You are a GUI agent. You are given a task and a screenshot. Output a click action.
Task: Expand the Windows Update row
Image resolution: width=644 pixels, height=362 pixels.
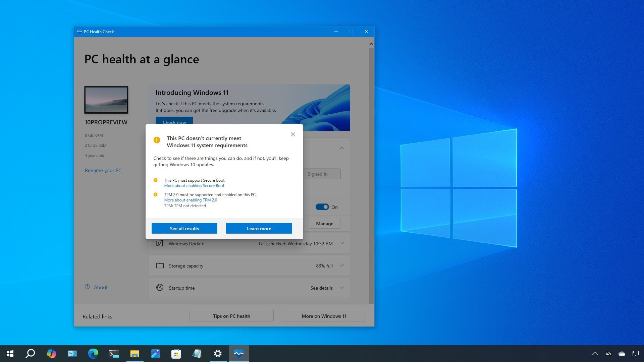[x=342, y=244]
